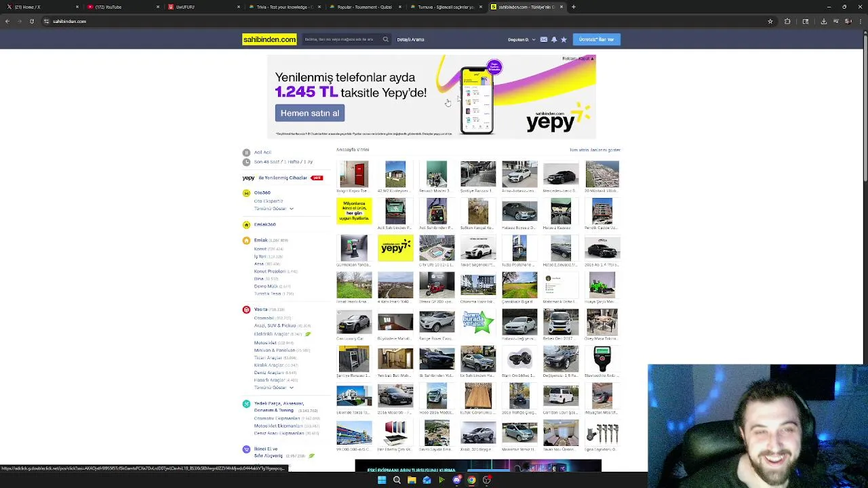
Task: Click the purple İkinci El category icon
Action: (x=246, y=449)
